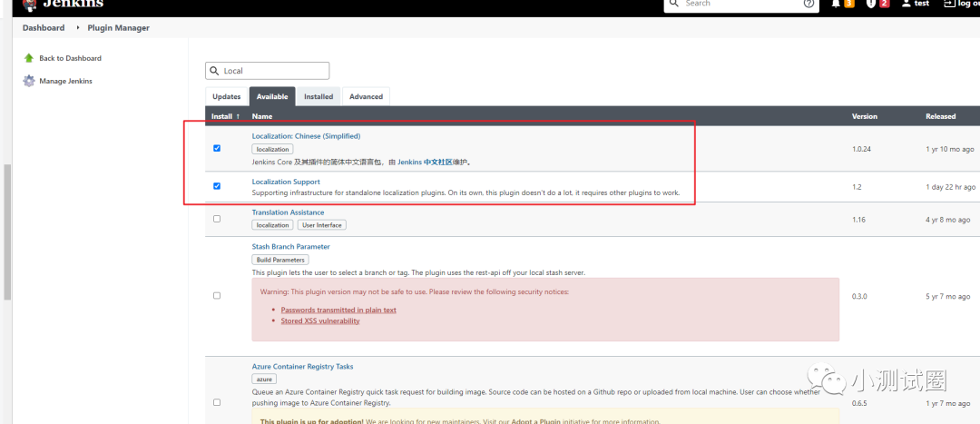Click the 1 day 22 hr ago cell
This screenshot has width=980, height=424.
click(950, 186)
